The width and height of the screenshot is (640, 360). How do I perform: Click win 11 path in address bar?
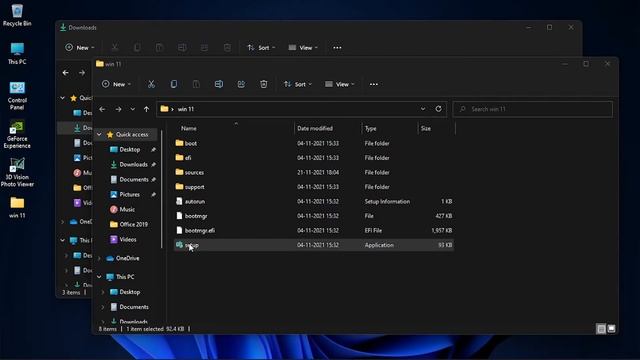[x=186, y=109]
